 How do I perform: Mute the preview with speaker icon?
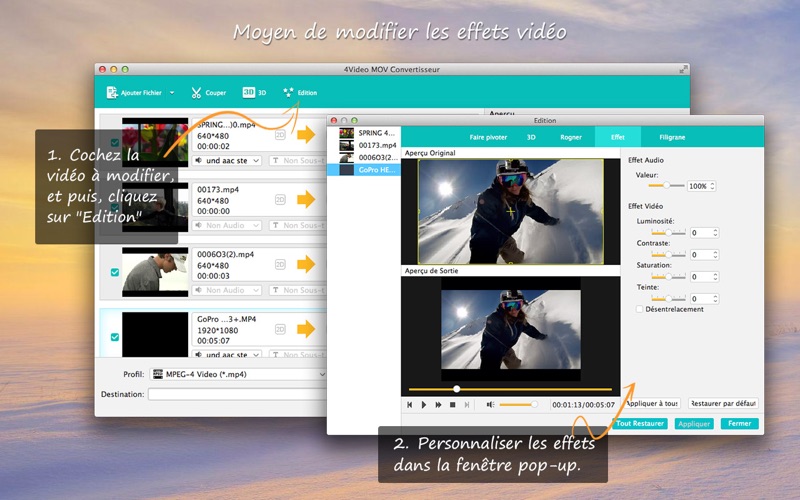point(490,405)
